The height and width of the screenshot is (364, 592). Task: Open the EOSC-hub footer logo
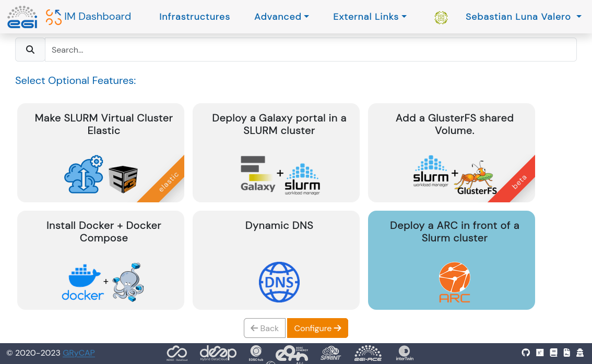256,354
